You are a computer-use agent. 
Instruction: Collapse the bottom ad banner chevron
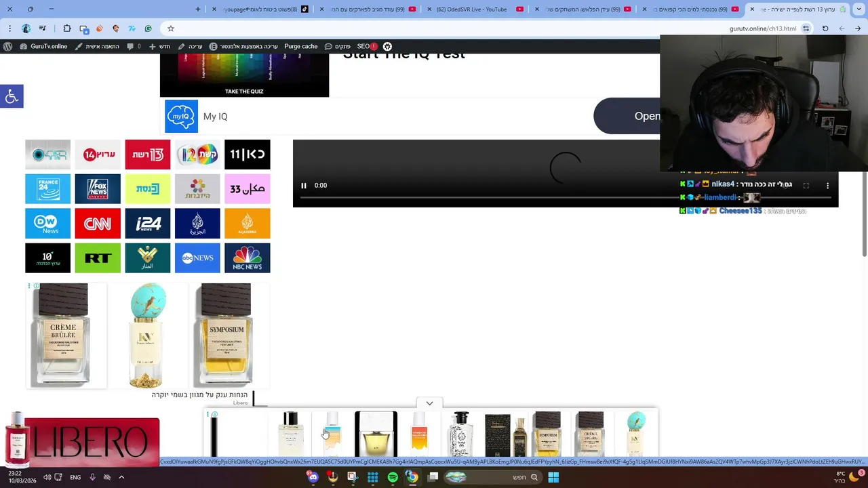pos(429,403)
